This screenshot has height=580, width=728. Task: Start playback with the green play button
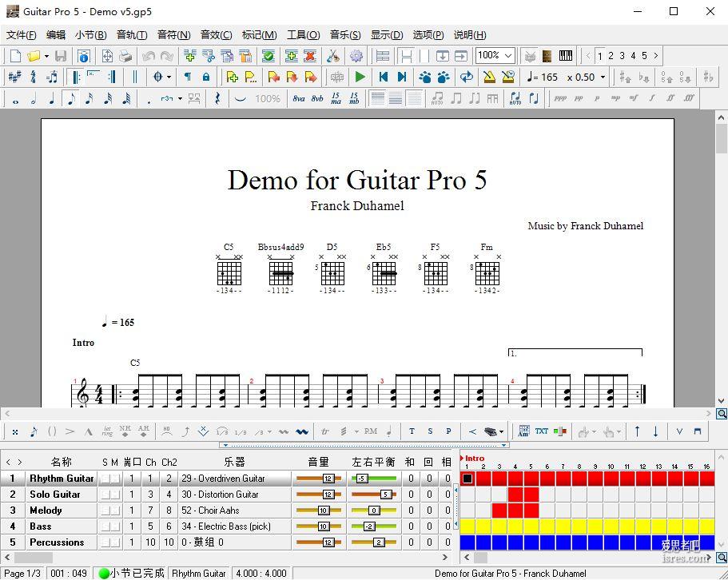pos(360,77)
